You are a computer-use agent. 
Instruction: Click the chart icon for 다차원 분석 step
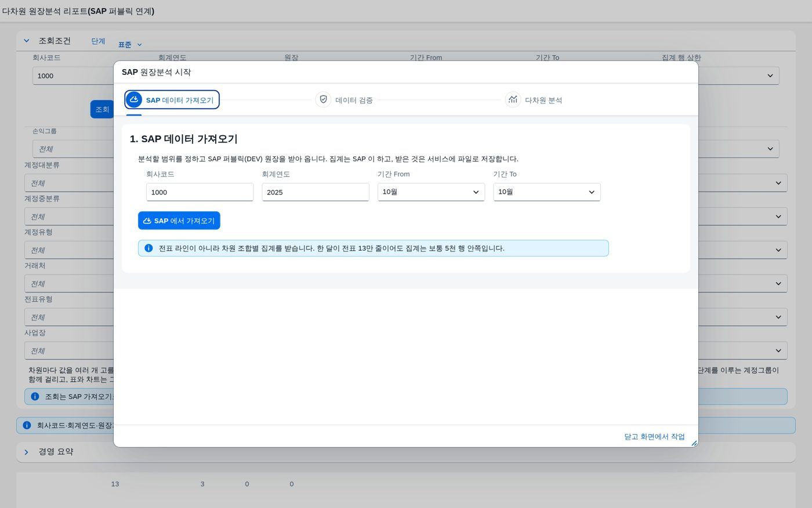[x=513, y=100]
